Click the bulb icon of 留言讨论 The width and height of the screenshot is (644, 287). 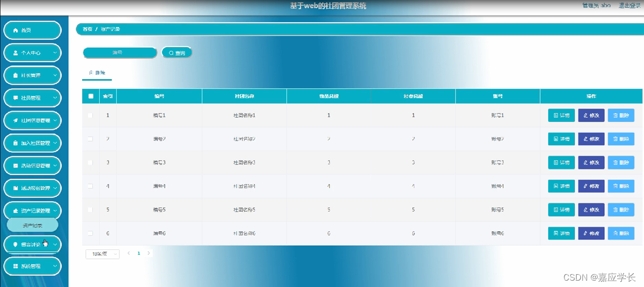point(15,245)
